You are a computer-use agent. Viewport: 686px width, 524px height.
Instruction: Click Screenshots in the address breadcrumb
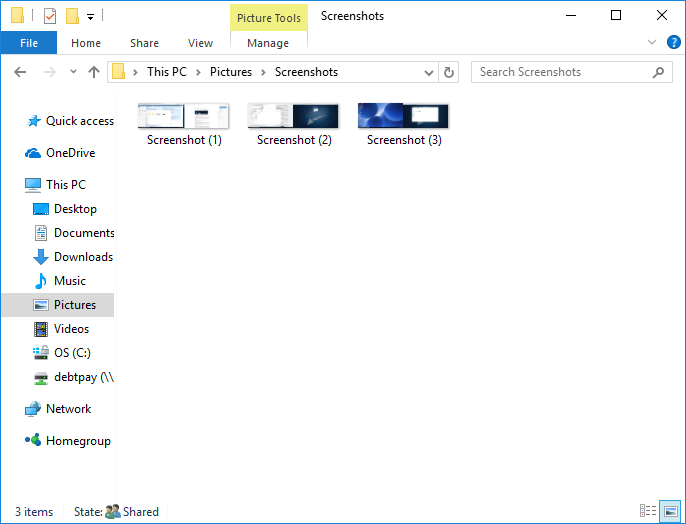click(x=306, y=72)
